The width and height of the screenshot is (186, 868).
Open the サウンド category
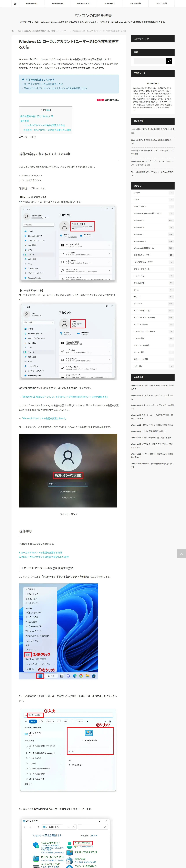pos(153,297)
